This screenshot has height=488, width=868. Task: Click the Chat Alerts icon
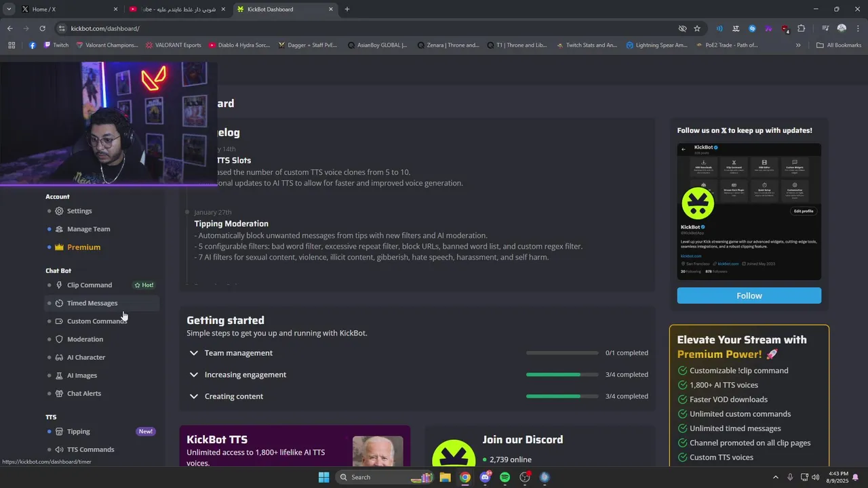(59, 394)
